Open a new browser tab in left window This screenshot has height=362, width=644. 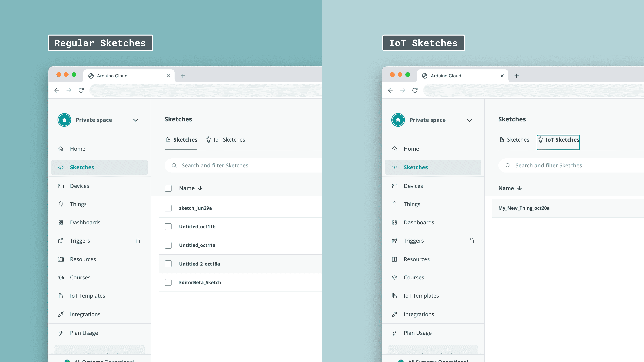tap(183, 76)
